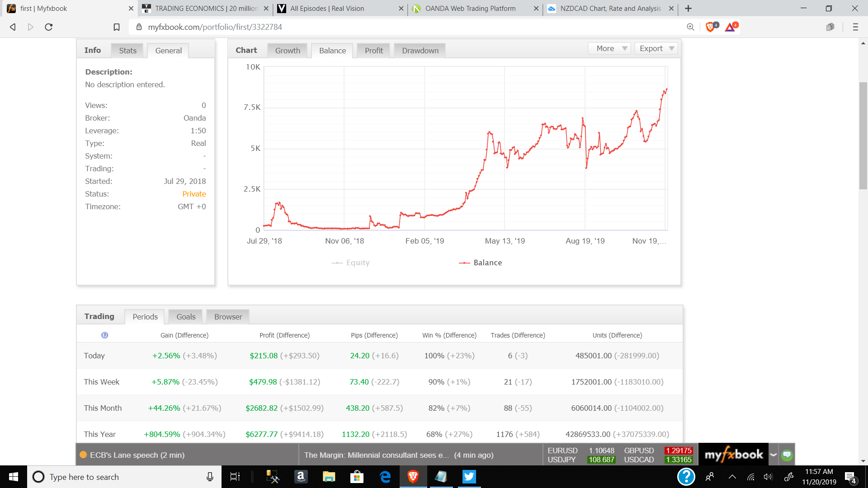Click the zoom magnifier in address bar
Viewport: 868px width, 488px height.
(x=690, y=27)
